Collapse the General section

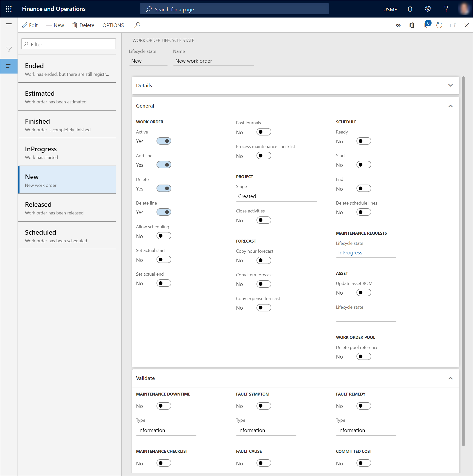[451, 106]
